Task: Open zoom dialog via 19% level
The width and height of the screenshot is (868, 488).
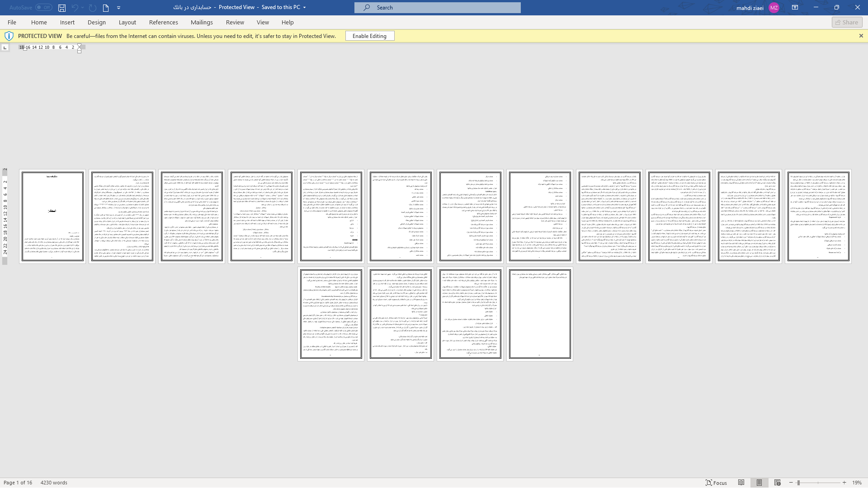Action: [x=857, y=483]
